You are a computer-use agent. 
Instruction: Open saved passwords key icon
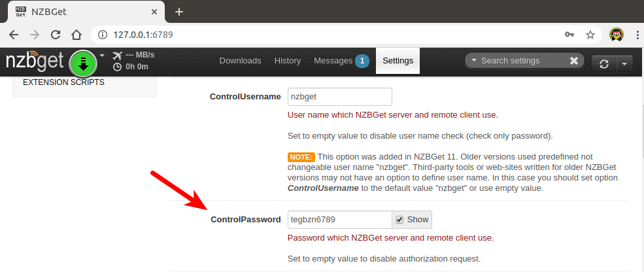pyautogui.click(x=569, y=35)
